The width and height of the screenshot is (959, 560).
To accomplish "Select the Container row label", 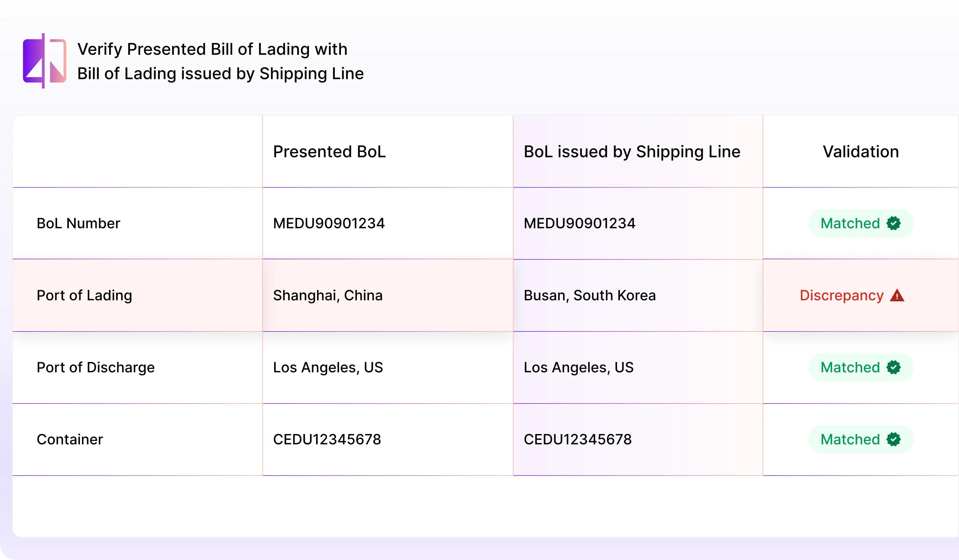I will [69, 440].
